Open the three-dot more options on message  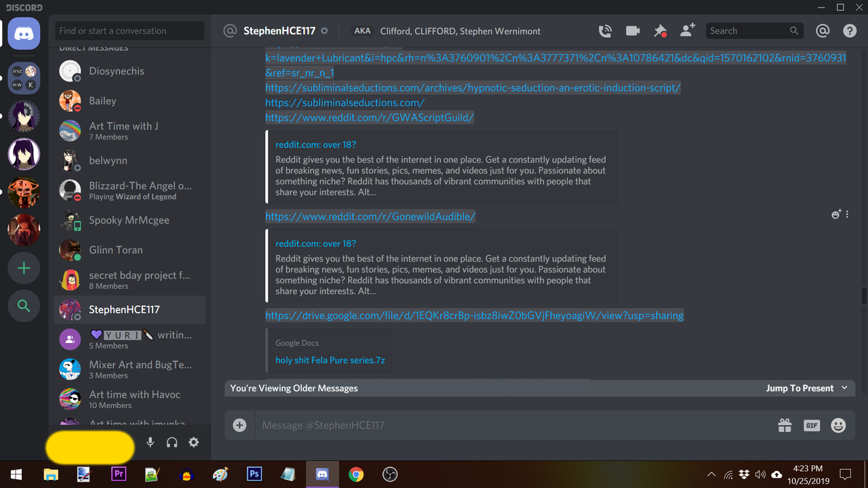pyautogui.click(x=847, y=214)
